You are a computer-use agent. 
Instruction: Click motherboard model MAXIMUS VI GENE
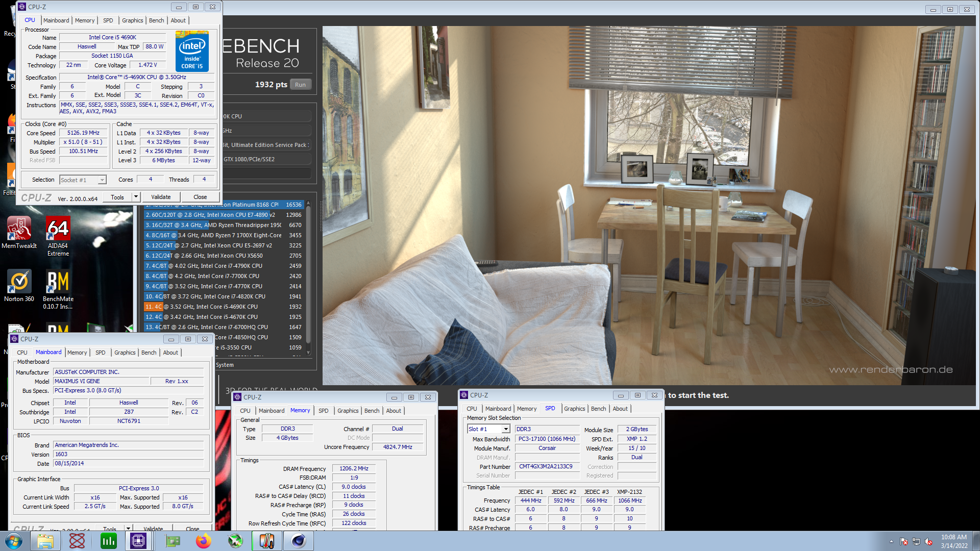click(101, 381)
